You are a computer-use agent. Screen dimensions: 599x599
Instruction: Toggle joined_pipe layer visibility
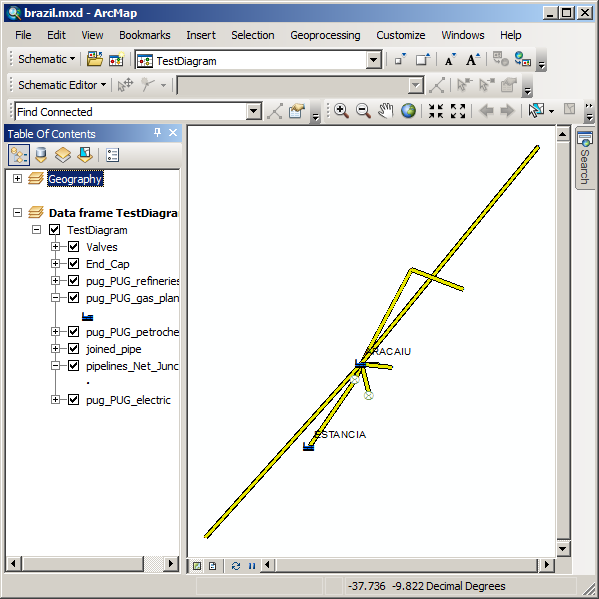pyautogui.click(x=73, y=348)
